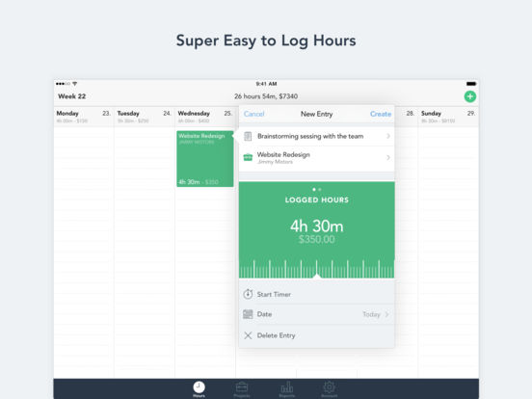
Task: Click the stopwatch timer icon
Action: 248,294
